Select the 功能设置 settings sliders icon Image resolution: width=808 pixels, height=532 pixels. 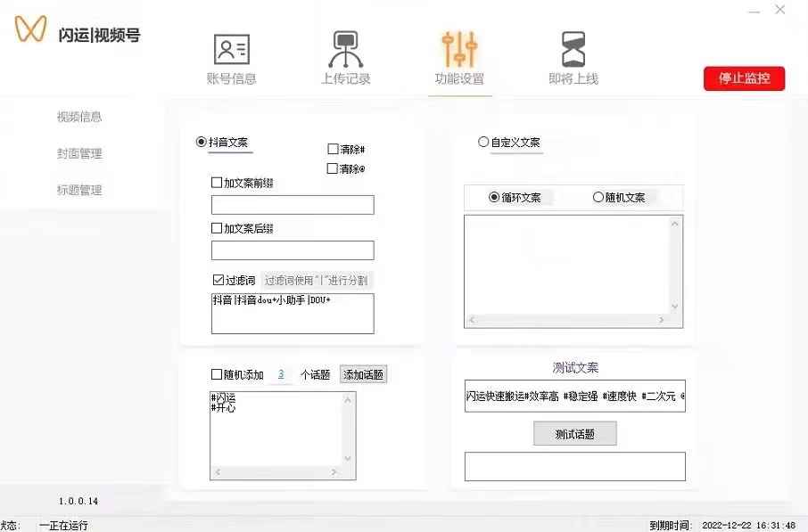(x=458, y=49)
